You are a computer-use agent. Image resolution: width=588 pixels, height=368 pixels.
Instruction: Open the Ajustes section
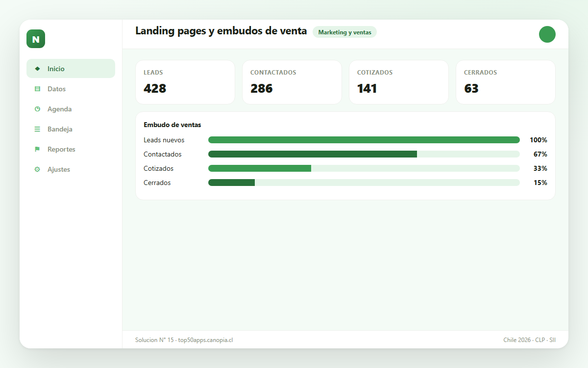tap(71, 169)
